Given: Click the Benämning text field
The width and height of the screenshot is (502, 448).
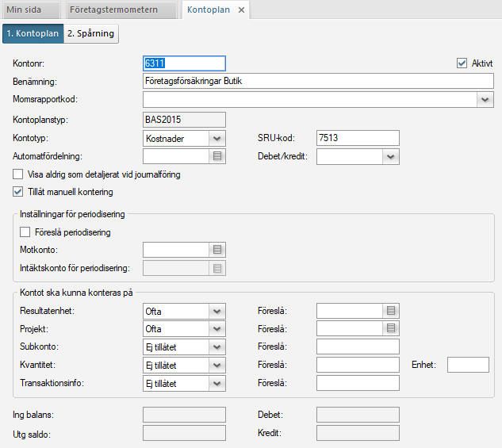Looking at the screenshot, I should (x=317, y=81).
